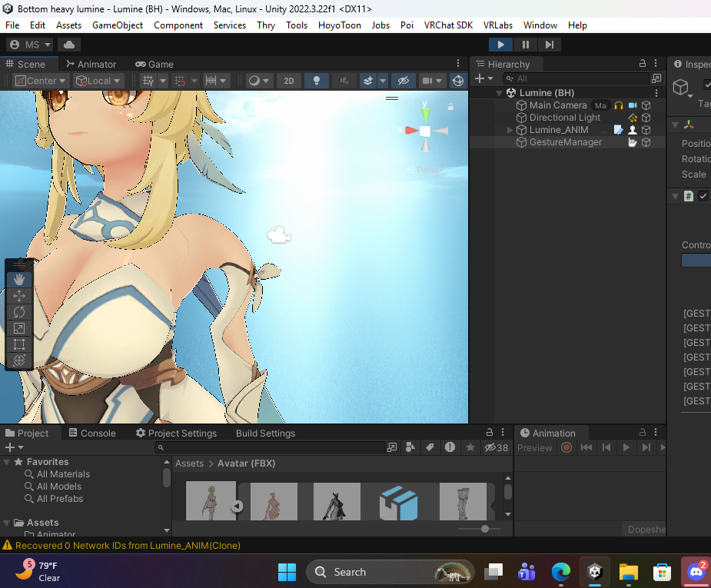Click the Animation Preview button
This screenshot has width=711, height=588.
[x=535, y=447]
